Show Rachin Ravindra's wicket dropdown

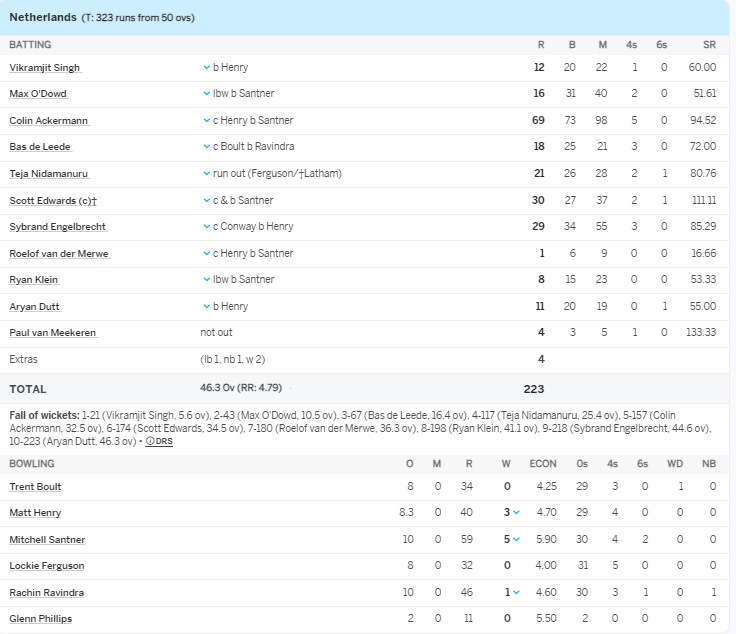click(x=518, y=593)
